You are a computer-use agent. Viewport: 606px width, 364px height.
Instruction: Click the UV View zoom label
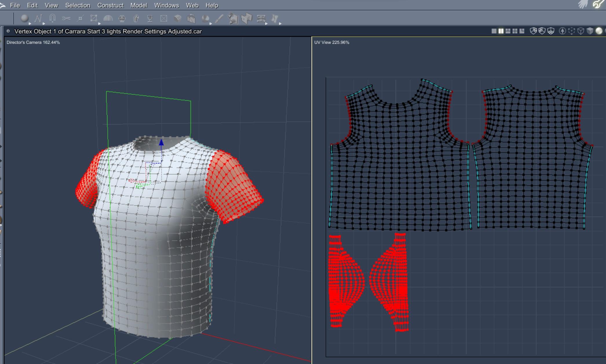(x=332, y=42)
